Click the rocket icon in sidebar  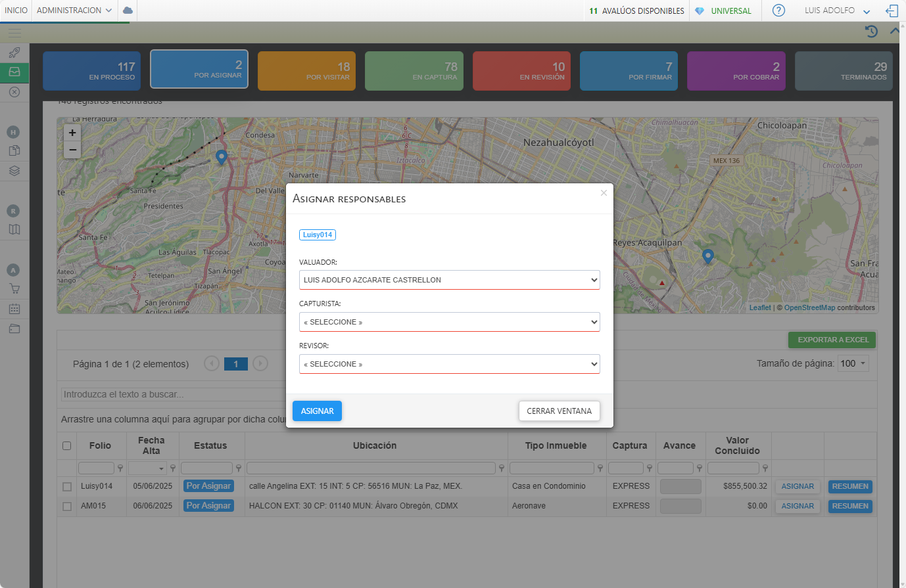pyautogui.click(x=14, y=53)
